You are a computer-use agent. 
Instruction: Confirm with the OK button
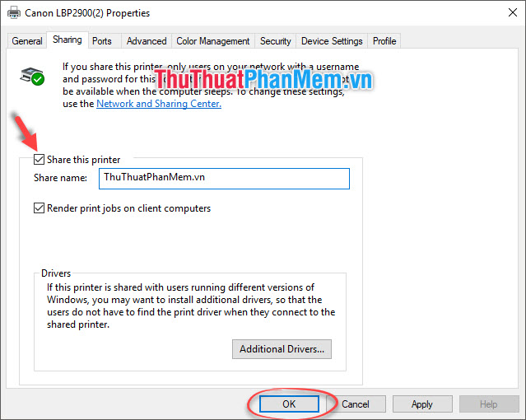pyautogui.click(x=289, y=404)
